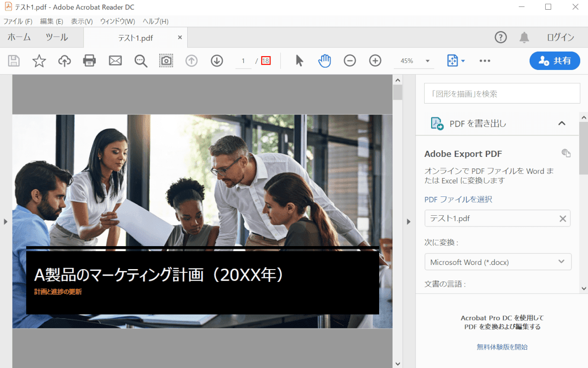Open the 表示(V) menu
Viewport: 588px width, 368px height.
82,21
